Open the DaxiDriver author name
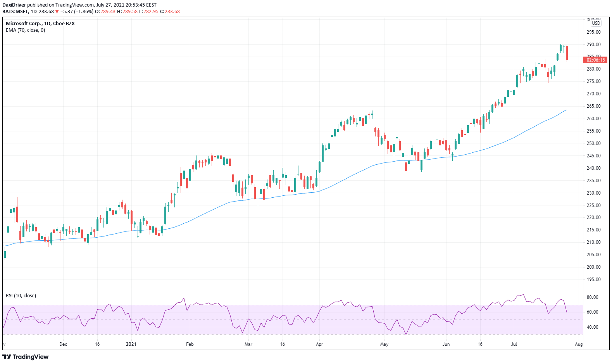612x364 pixels. click(x=14, y=5)
